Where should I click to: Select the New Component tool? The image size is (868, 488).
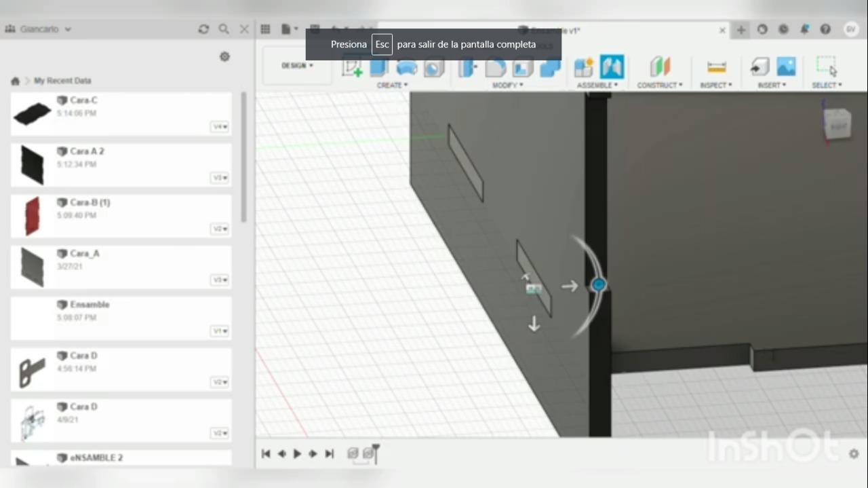[x=584, y=67]
